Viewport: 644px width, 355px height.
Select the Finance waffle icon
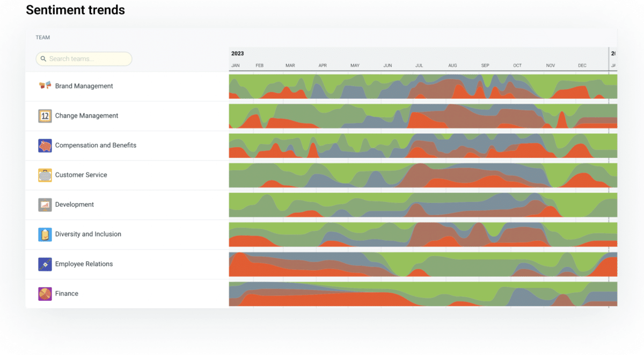point(45,293)
